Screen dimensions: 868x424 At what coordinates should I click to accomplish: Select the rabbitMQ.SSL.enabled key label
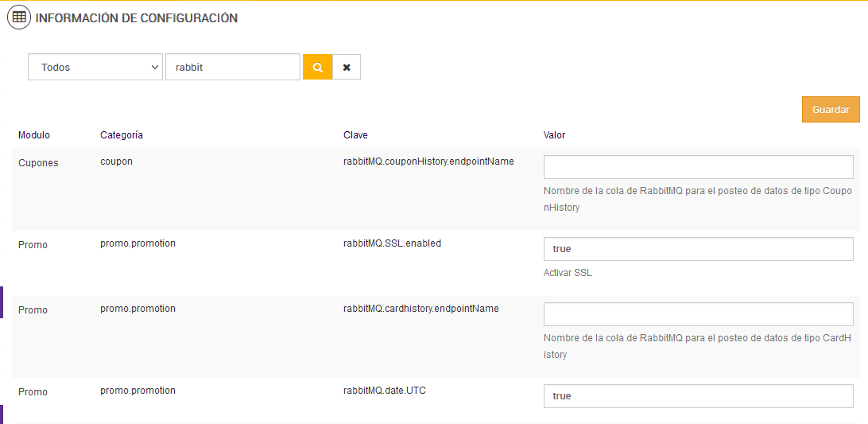(x=392, y=243)
